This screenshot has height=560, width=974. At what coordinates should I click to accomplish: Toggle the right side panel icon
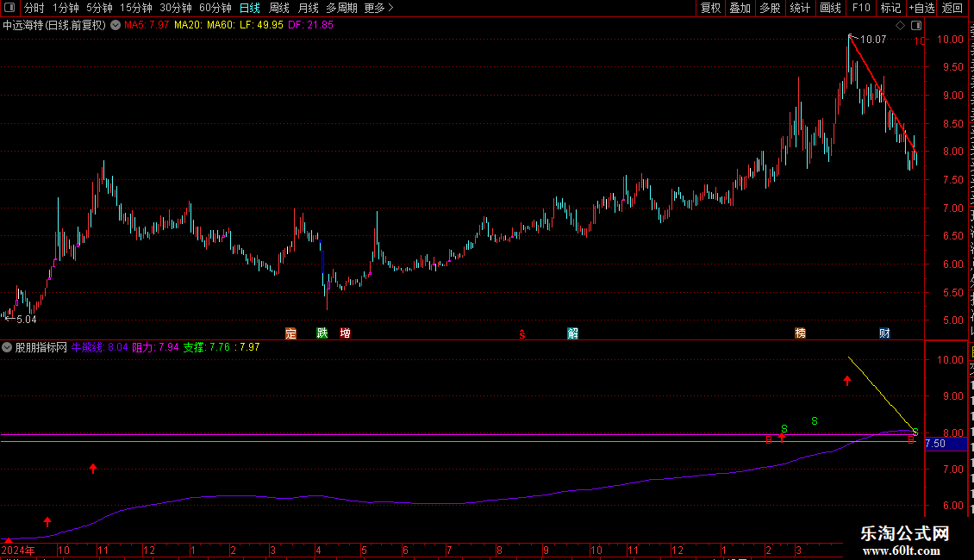(916, 26)
